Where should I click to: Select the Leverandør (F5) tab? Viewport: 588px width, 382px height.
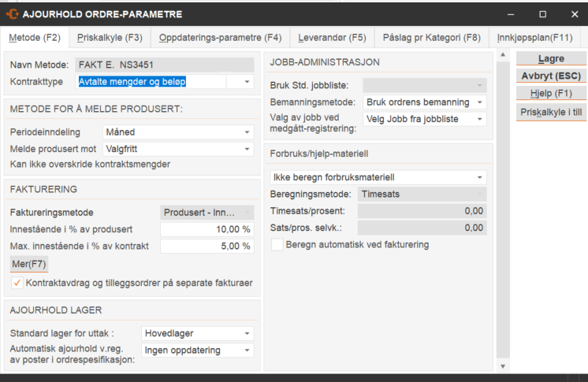pos(331,37)
